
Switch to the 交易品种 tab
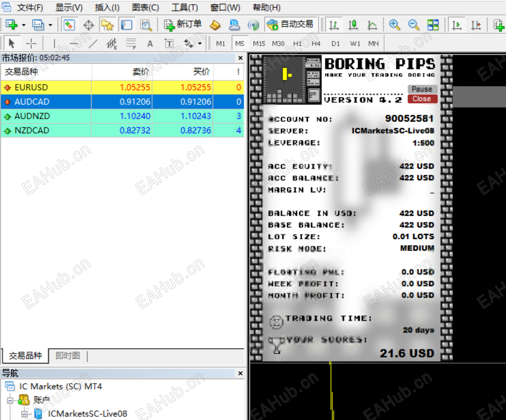click(25, 356)
